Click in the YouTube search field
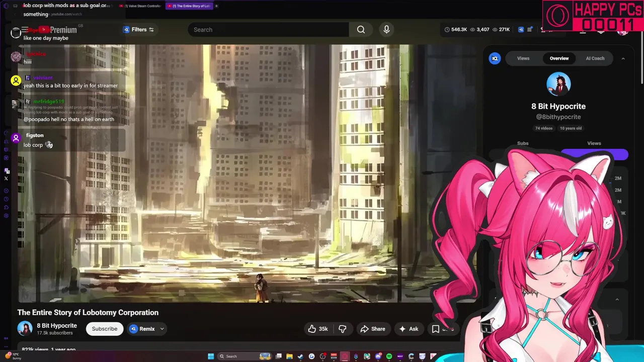Screen dimensions: 644x362 point(268,30)
